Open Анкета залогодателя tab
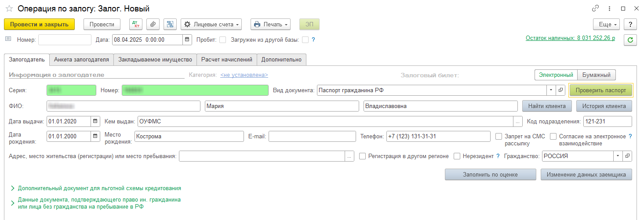This screenshot has height=220, width=644. 81,59
